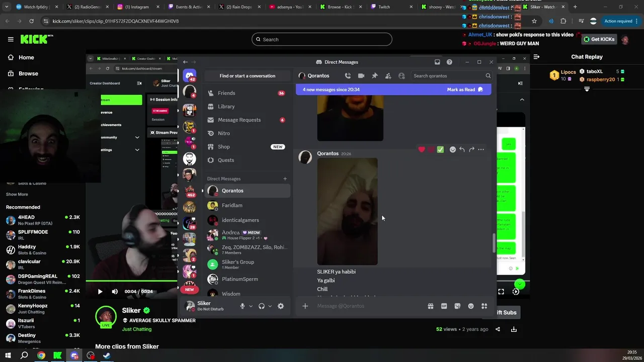Show the user profile icon in the Discord header
This screenshot has width=644, height=362.
(x=401, y=76)
